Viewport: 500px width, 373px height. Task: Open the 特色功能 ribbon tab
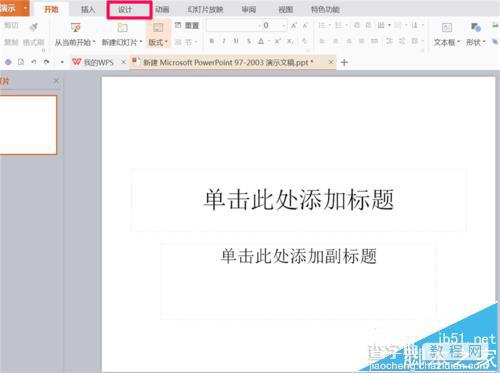click(325, 9)
